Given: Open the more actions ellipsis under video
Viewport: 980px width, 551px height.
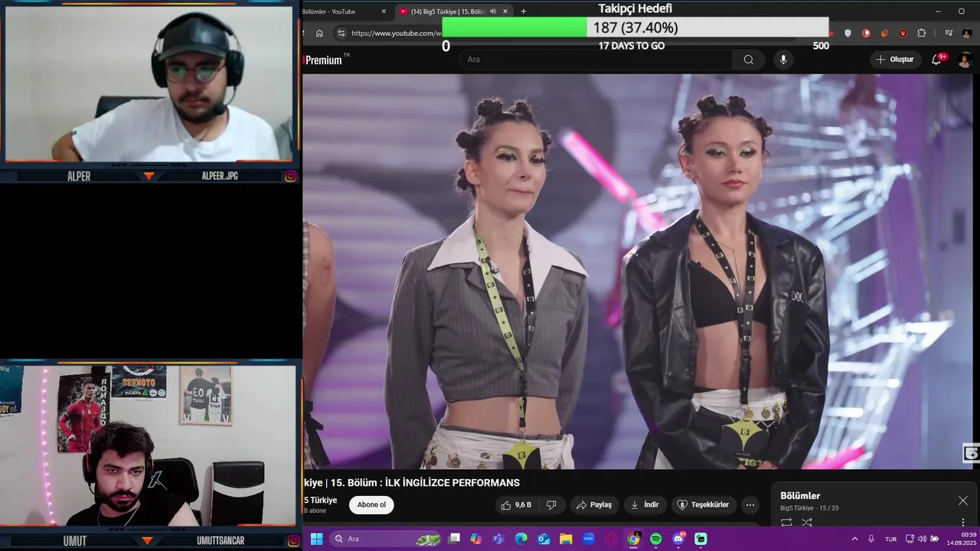Looking at the screenshot, I should coord(750,505).
